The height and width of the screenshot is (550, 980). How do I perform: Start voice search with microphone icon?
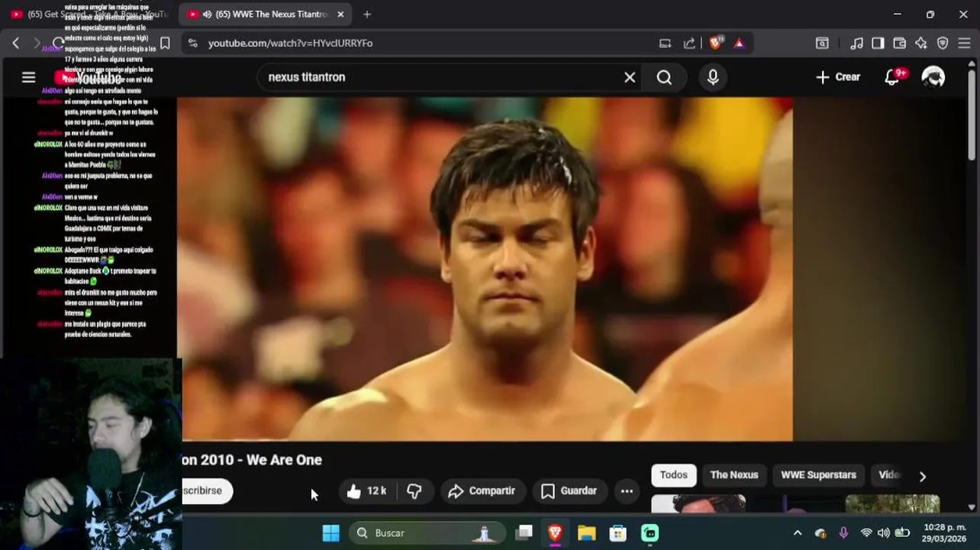point(713,77)
